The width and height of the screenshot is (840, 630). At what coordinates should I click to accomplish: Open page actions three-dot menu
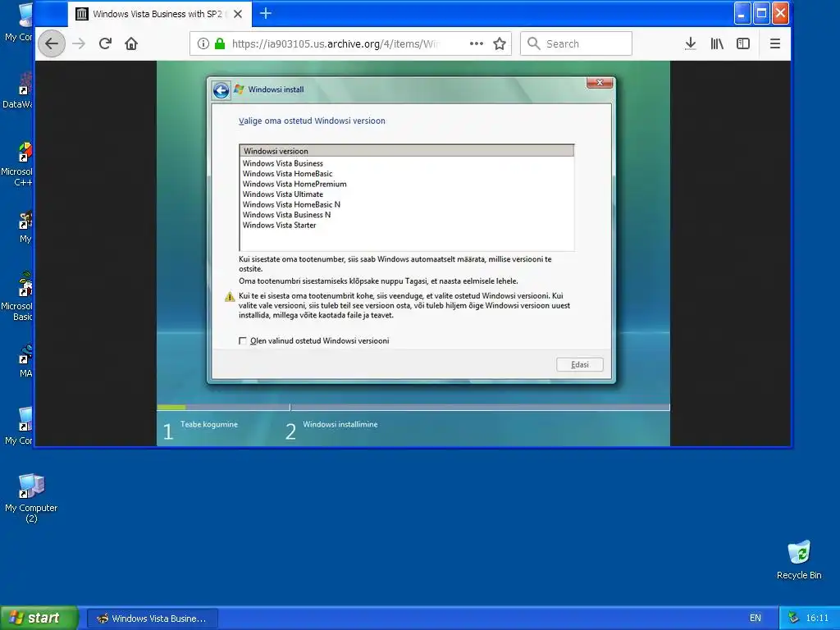click(477, 43)
